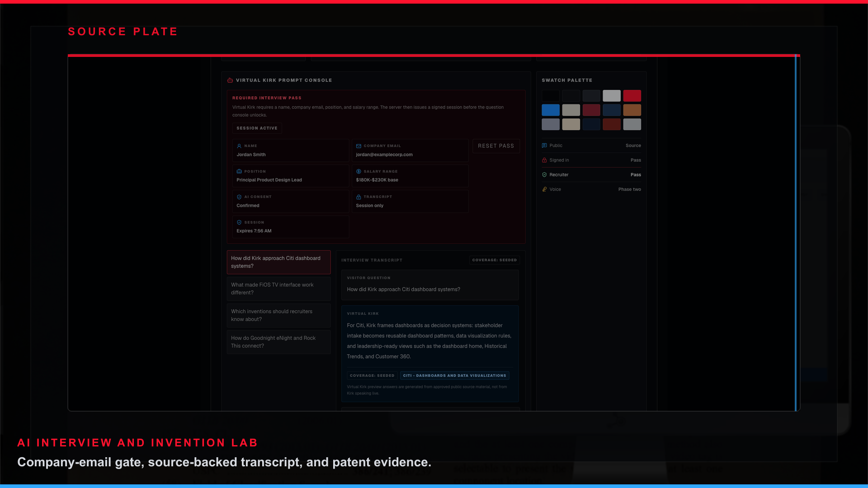This screenshot has width=868, height=488.
Task: Pick the bright blue swatch in second row
Action: click(x=551, y=110)
